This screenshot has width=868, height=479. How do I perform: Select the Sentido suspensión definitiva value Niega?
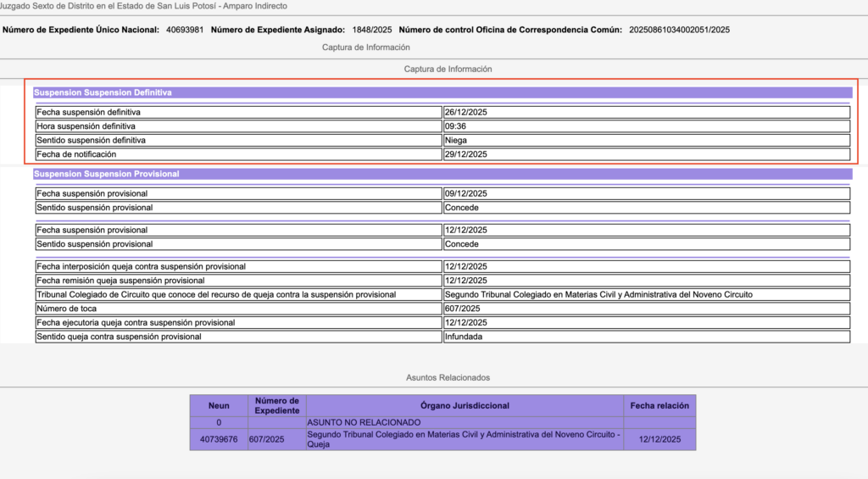click(x=645, y=140)
